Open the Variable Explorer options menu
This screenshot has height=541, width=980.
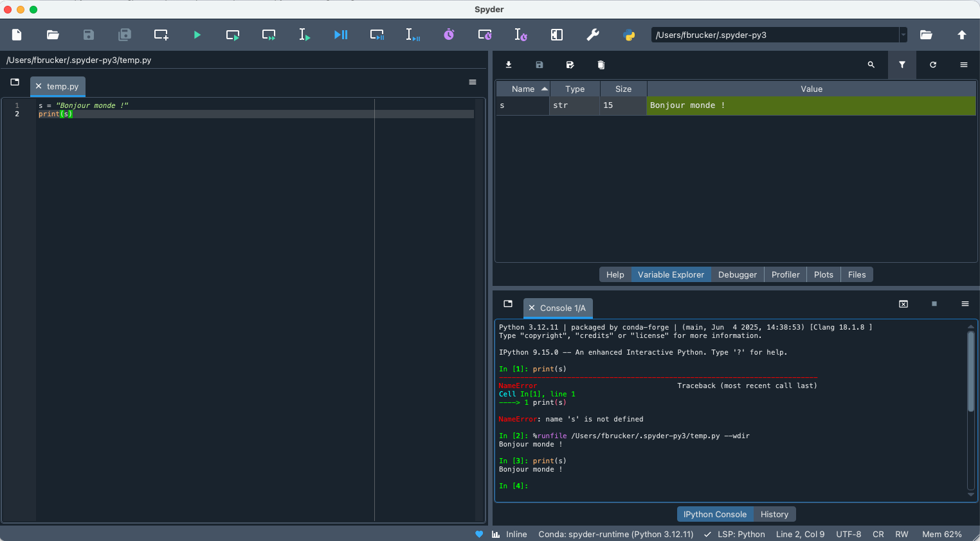(x=964, y=65)
